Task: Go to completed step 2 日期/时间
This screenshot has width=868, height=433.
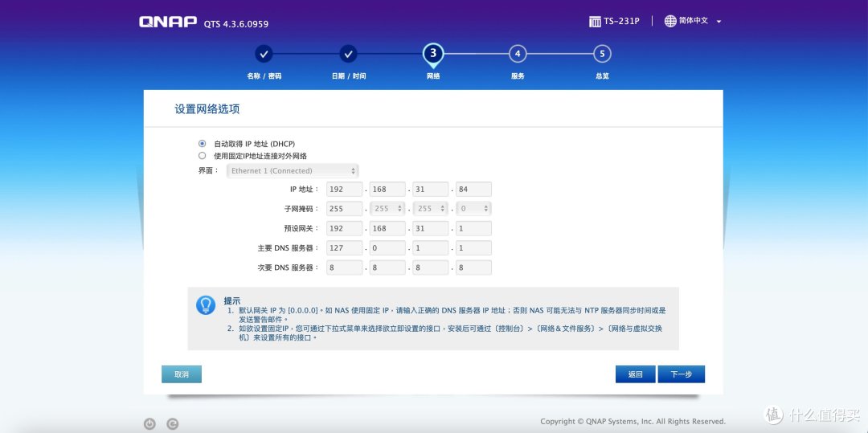Action: click(x=348, y=54)
